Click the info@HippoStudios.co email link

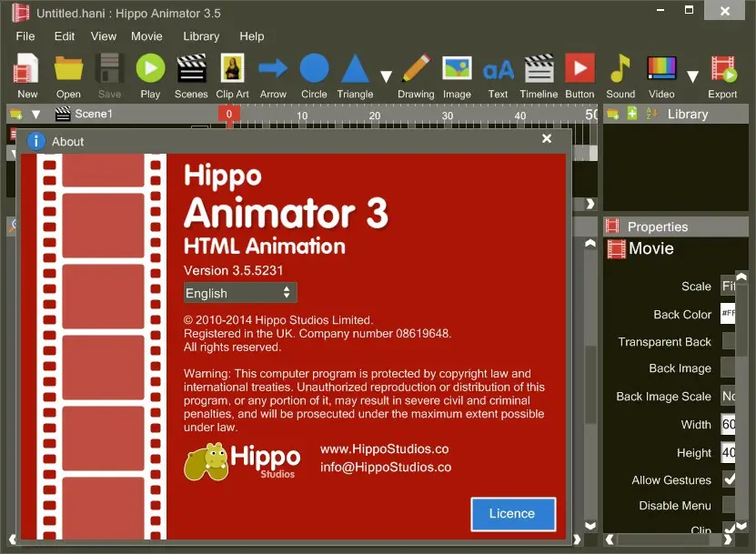click(x=386, y=468)
